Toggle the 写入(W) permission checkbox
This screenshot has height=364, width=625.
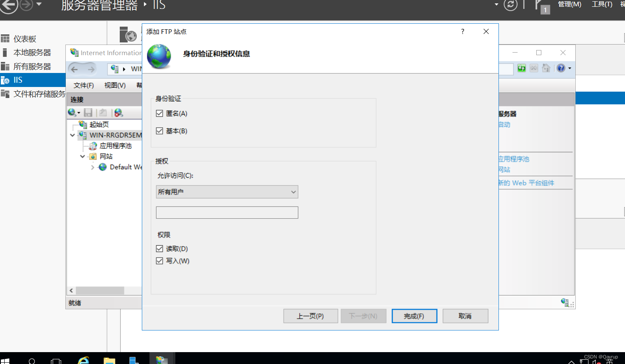click(159, 260)
